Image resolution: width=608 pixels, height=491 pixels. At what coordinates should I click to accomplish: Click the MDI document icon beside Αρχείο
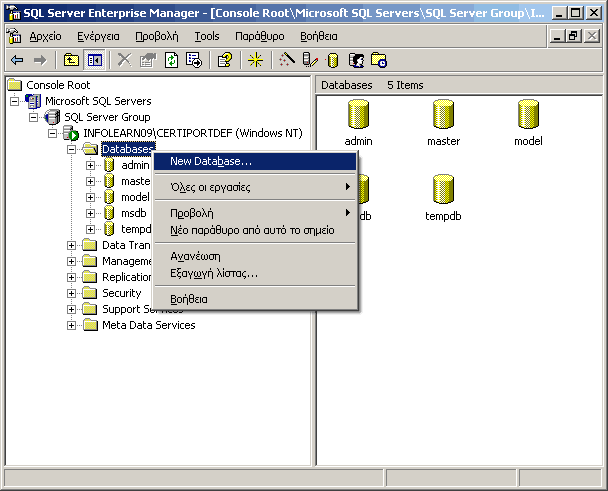[14, 36]
